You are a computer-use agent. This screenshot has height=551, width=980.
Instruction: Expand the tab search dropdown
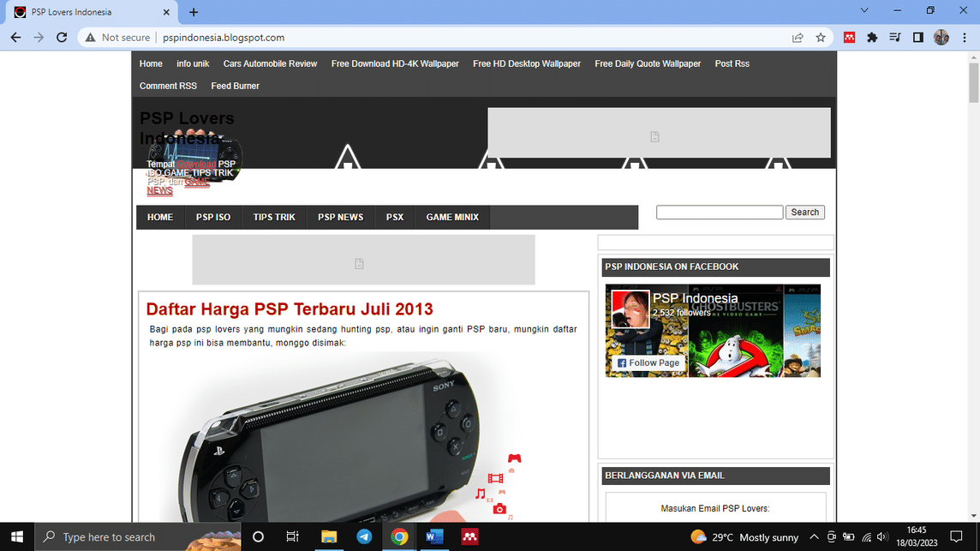[x=864, y=10]
